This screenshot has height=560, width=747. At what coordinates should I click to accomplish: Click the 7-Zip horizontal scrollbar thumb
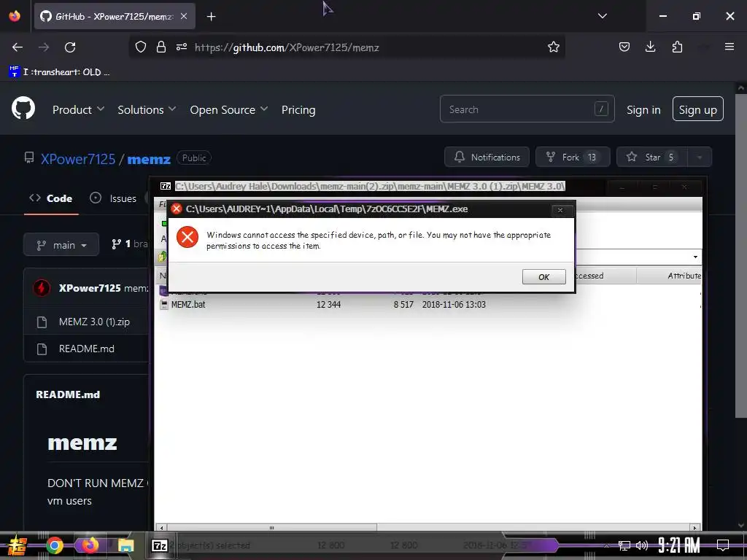[x=271, y=528]
